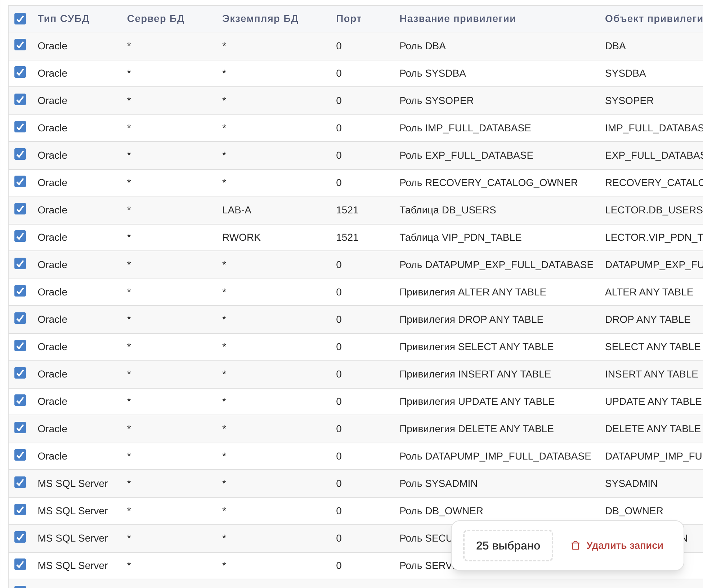Uncheck the Роль DBA row checkbox
Screen dimensions: 703x588
(20, 45)
